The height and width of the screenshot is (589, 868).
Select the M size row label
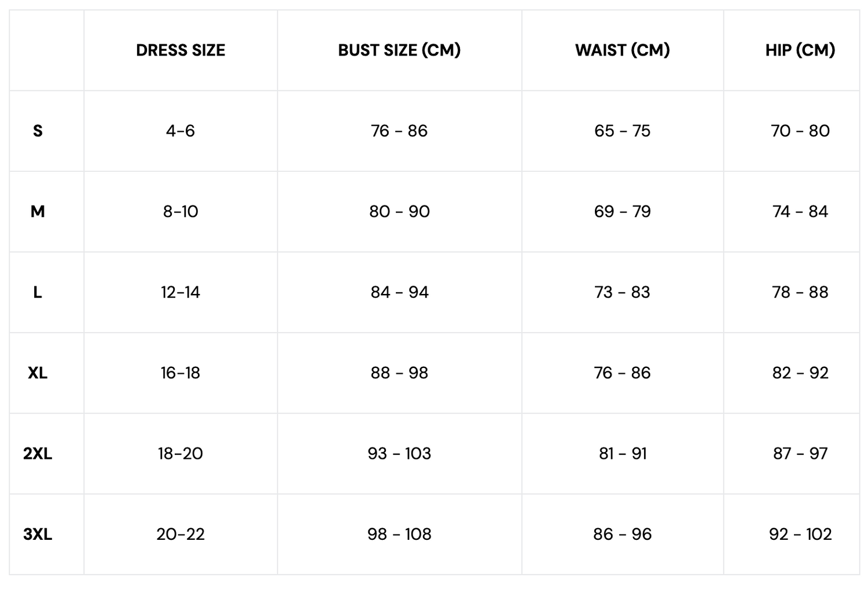pyautogui.click(x=38, y=212)
